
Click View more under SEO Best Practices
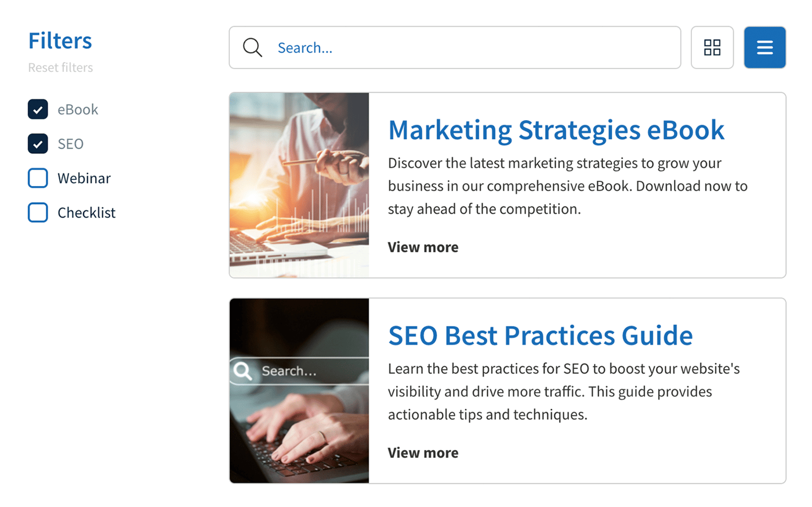point(423,453)
